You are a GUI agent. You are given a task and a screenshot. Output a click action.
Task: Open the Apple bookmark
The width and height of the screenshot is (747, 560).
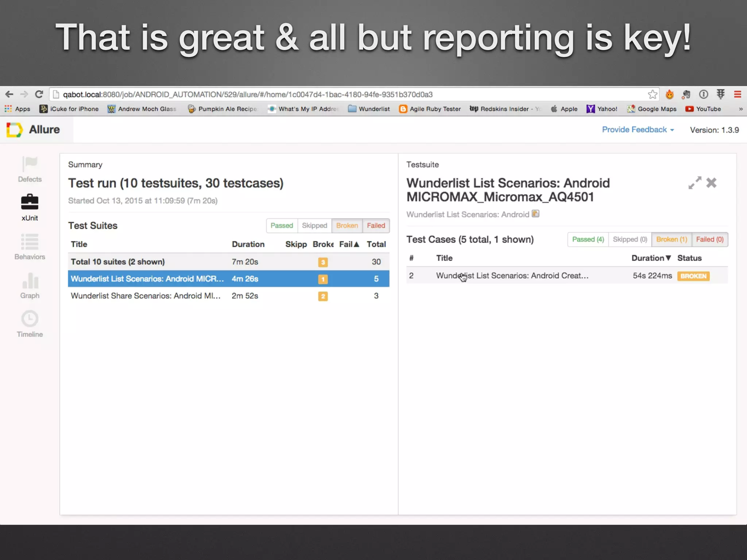pos(564,109)
